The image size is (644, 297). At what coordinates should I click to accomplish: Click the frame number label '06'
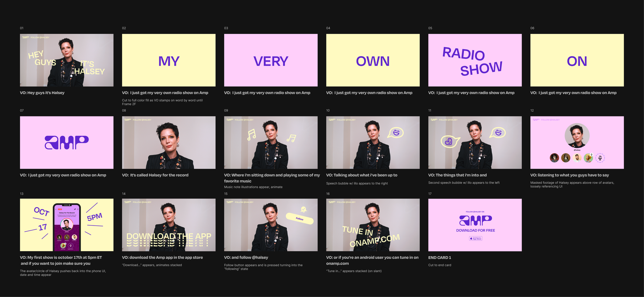tap(532, 28)
